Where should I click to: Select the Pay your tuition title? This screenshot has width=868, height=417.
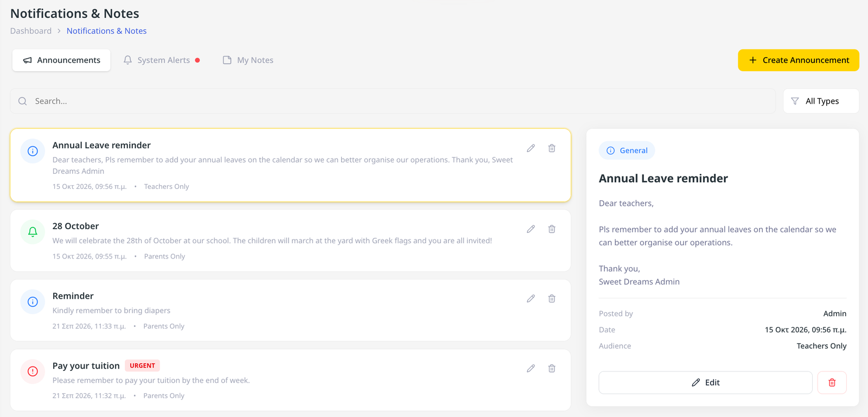pyautogui.click(x=86, y=366)
